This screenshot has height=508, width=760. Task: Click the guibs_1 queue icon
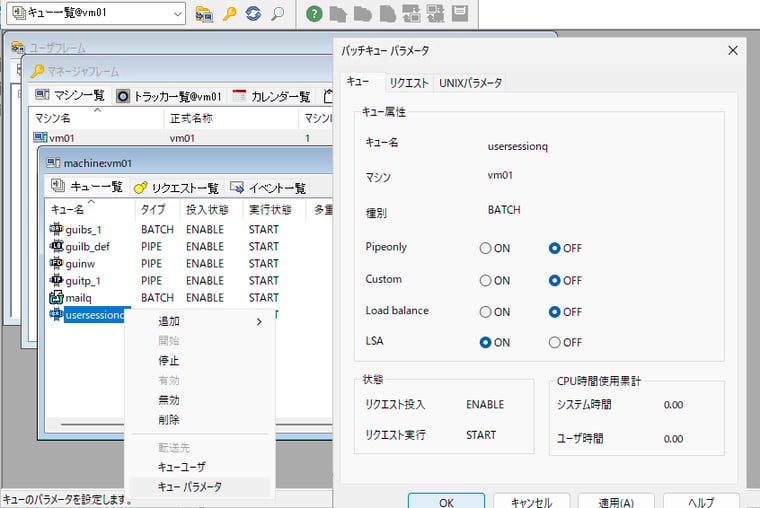tap(56, 229)
